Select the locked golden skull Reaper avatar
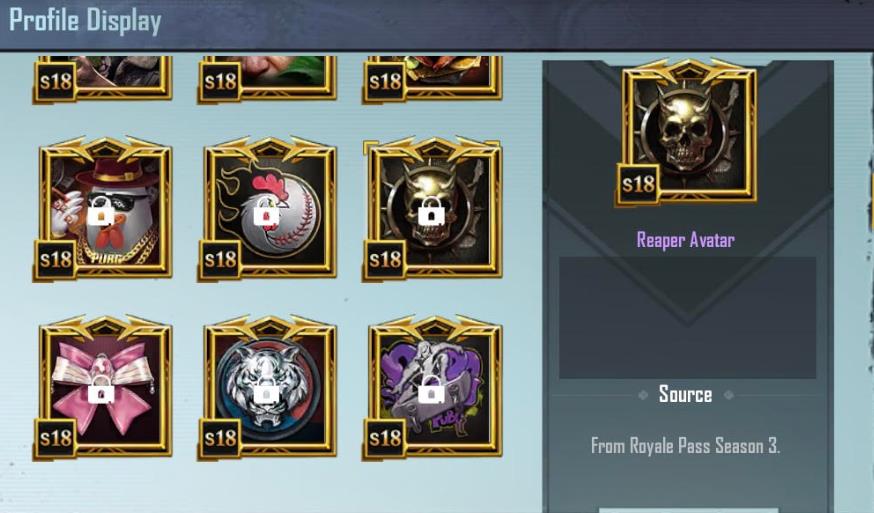 (x=433, y=210)
